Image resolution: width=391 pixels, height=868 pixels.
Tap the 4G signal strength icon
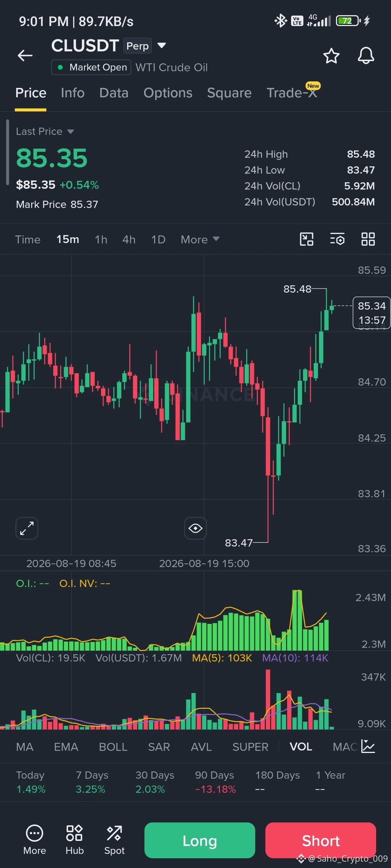[x=319, y=21]
